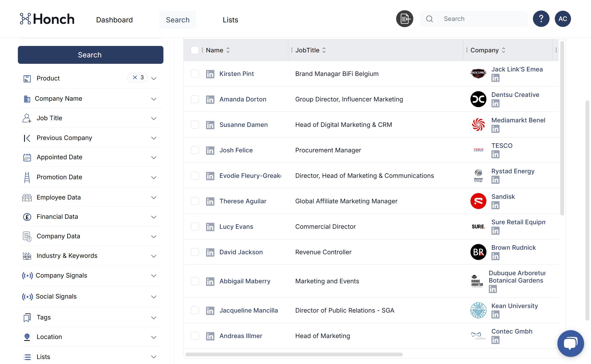Viewport: 591px width, 364px height.
Task: Clear the Product filter X icon
Action: (x=135, y=78)
